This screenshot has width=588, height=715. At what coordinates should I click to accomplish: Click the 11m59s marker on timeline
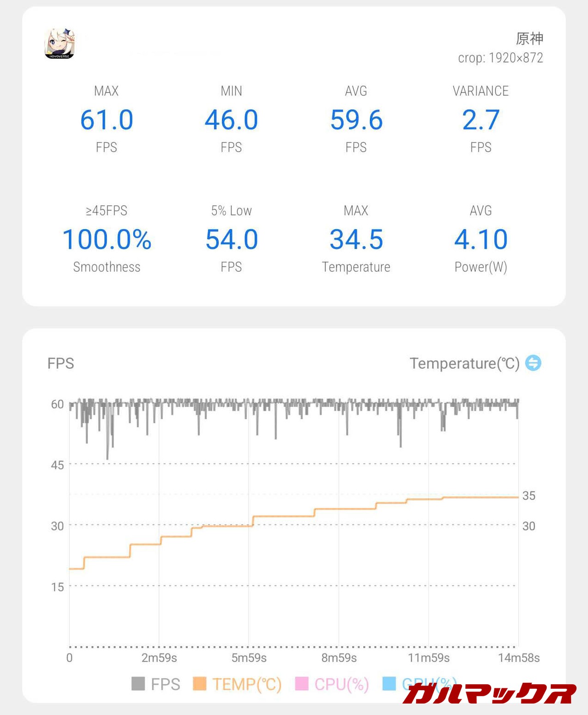click(429, 658)
